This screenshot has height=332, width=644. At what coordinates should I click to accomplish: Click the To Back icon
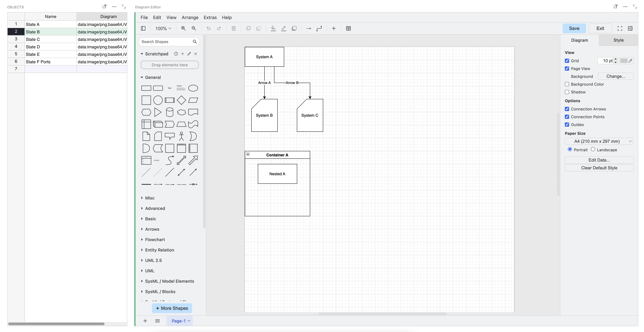(259, 28)
